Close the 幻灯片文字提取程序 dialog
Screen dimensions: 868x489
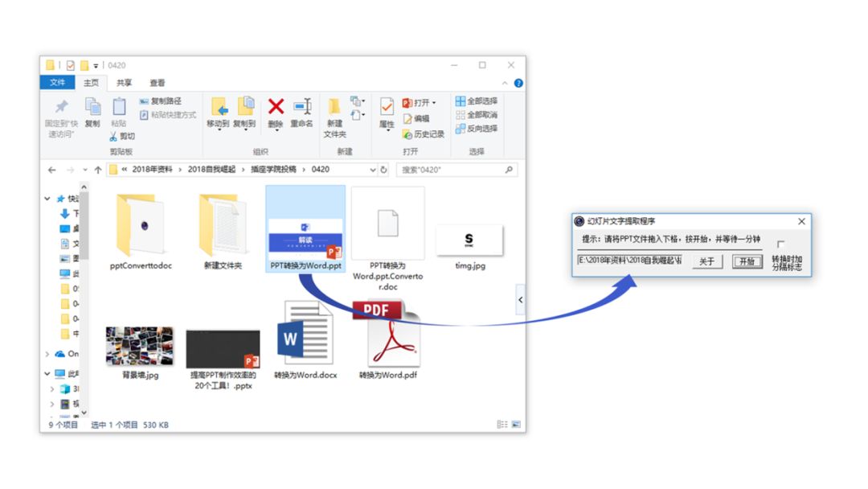coord(801,221)
